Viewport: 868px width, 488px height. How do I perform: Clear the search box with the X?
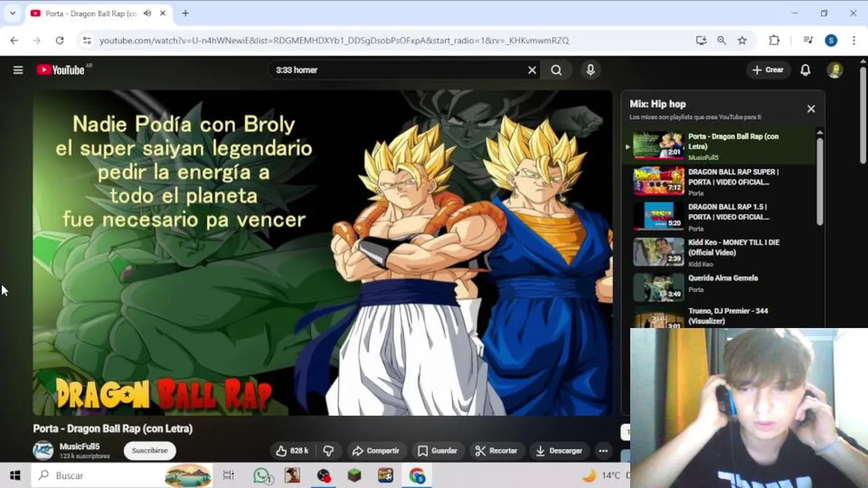point(532,70)
